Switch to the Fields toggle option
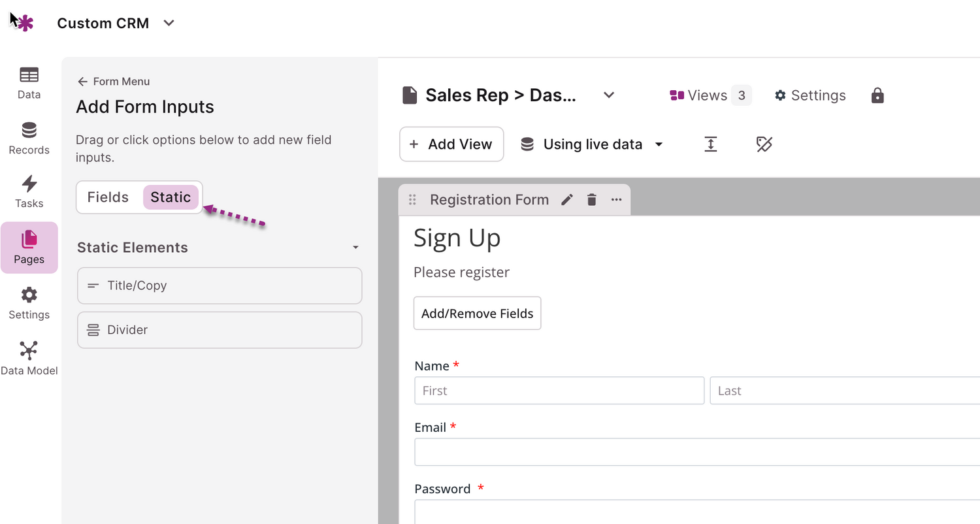Screen dimensions: 980x524 coord(108,197)
